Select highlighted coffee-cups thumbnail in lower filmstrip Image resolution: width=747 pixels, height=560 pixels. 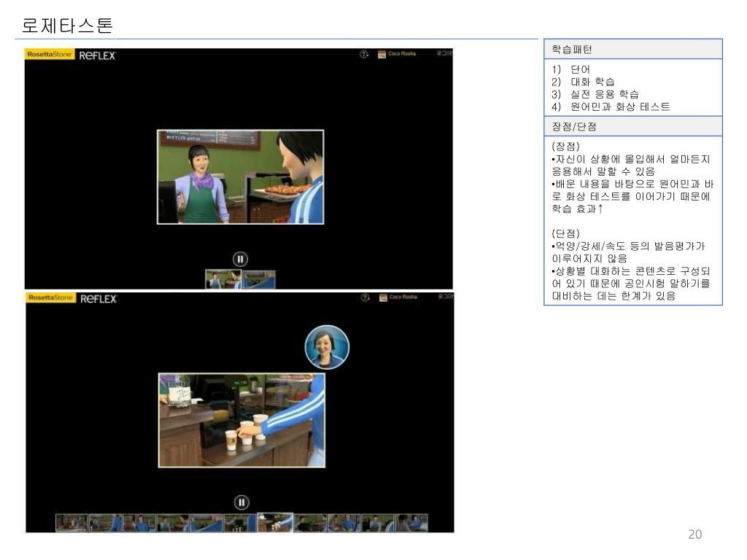pyautogui.click(x=275, y=522)
